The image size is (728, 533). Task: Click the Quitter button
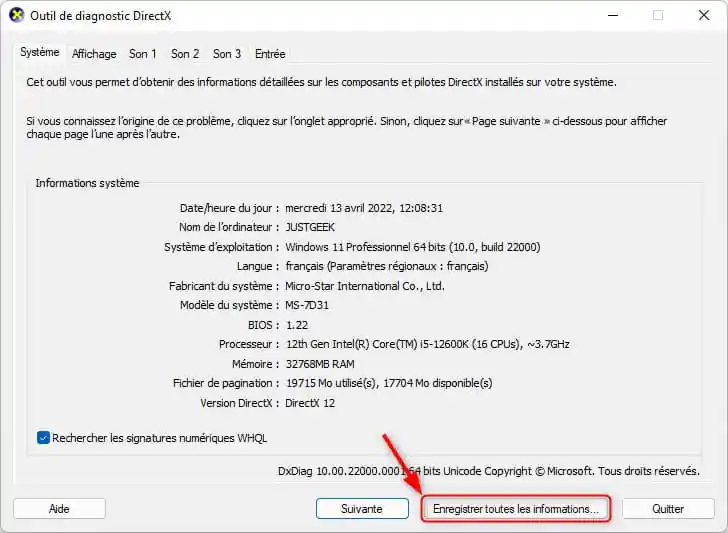[x=668, y=509]
